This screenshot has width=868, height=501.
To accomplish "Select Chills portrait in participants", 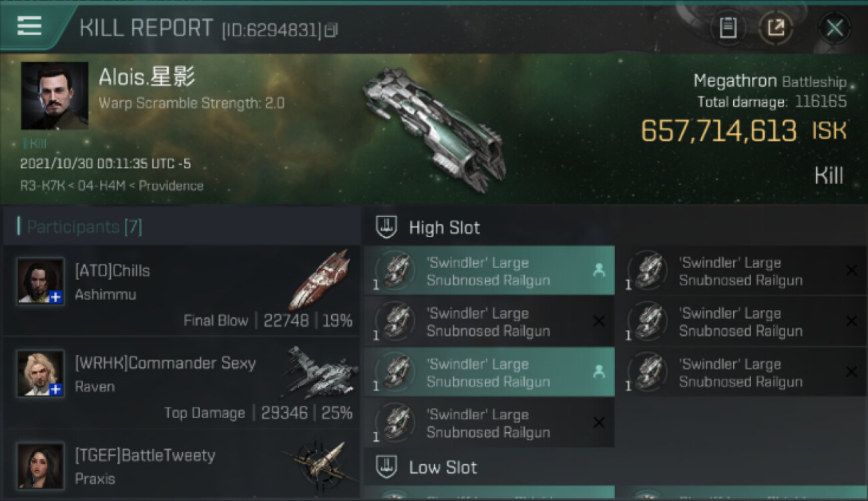I will coord(41,281).
